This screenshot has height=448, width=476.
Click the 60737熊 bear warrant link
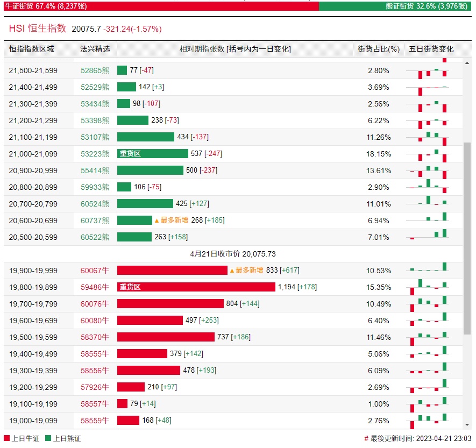95,221
